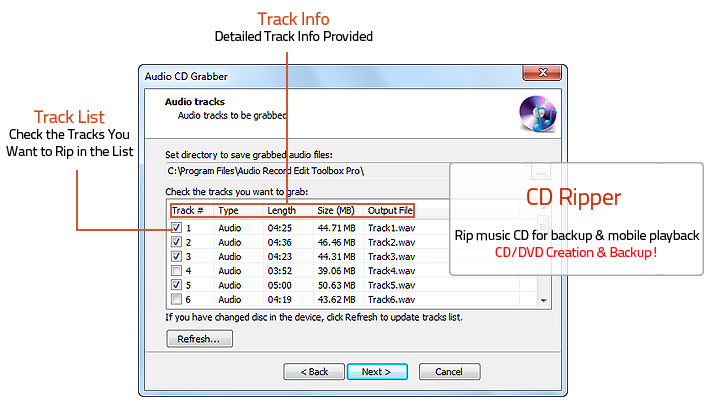Click the 39.06 MB size cell

pyautogui.click(x=336, y=271)
